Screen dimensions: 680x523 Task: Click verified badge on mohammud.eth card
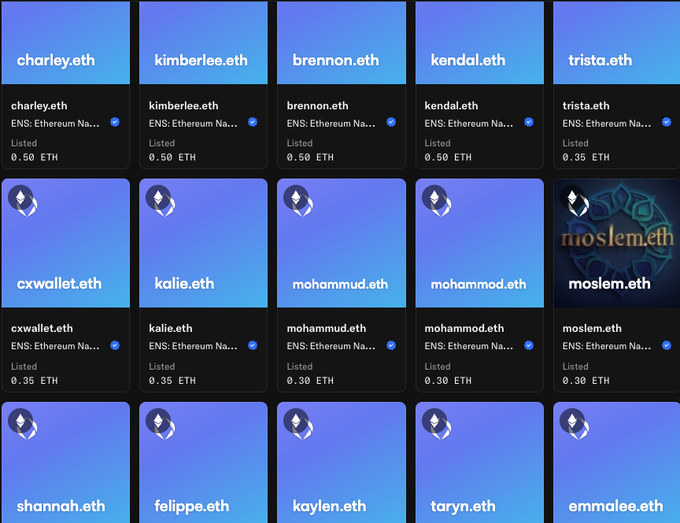coord(391,346)
